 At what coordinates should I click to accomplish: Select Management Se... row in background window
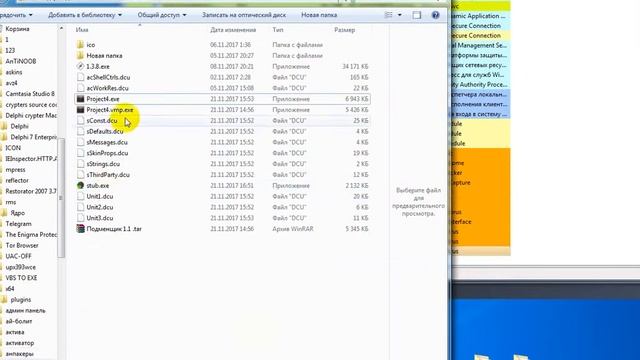pos(480,45)
